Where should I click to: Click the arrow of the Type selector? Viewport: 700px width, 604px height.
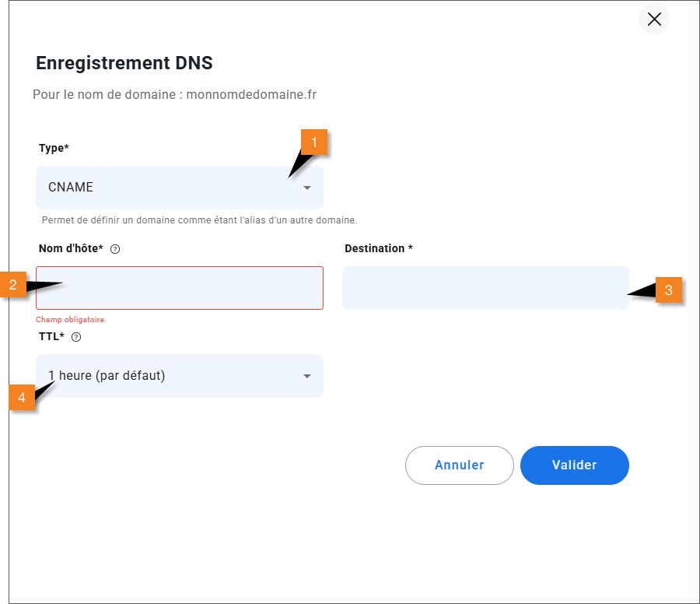[x=307, y=188]
